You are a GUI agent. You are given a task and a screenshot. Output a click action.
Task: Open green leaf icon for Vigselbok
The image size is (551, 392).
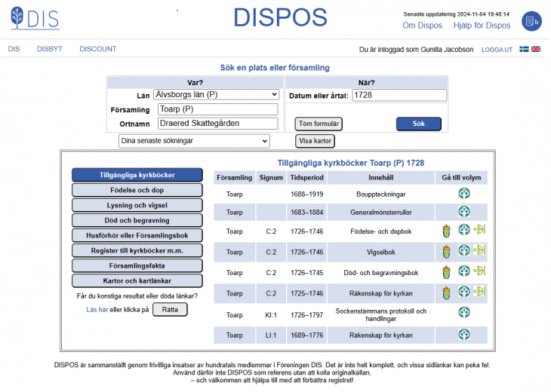479,250
